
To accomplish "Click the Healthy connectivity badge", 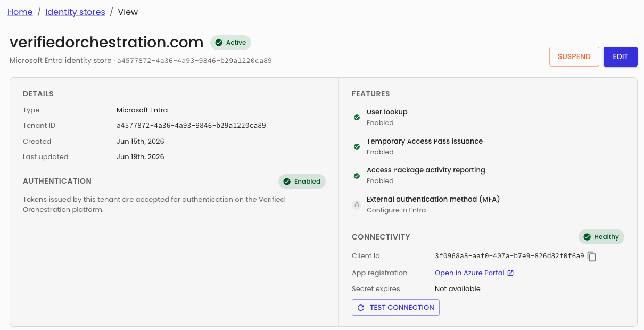I will point(601,237).
